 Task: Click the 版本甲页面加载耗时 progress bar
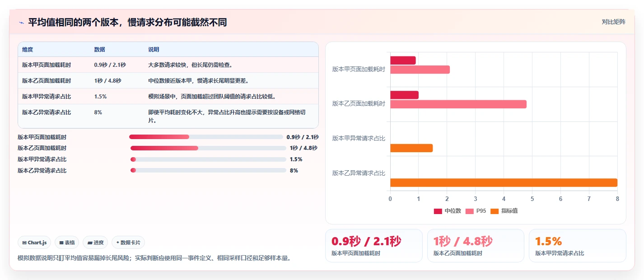point(206,137)
